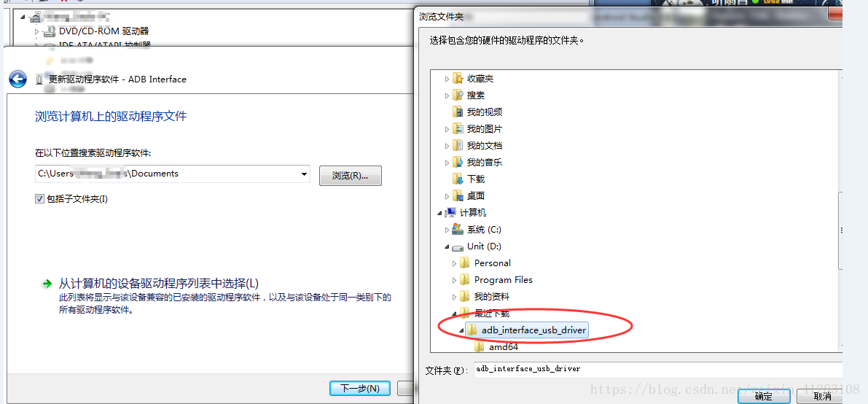The height and width of the screenshot is (404, 868).
Task: Select the amd64 folder icon
Action: point(480,347)
